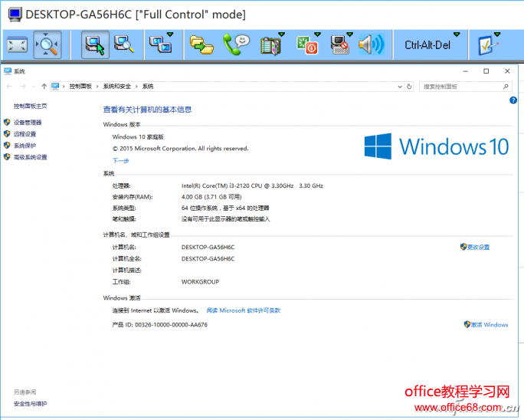
Task: Expand dropdown arrow above lock keyboard icon
Action: click(349, 34)
